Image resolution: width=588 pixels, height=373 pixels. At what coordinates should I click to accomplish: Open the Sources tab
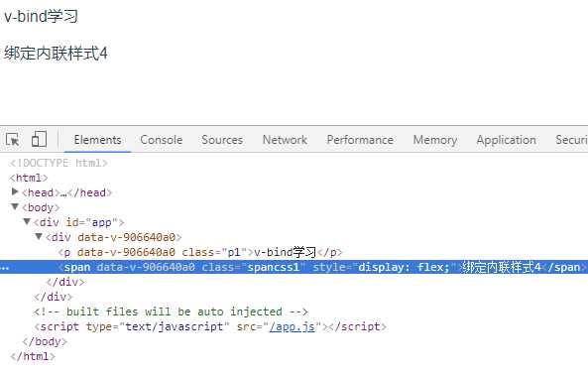click(222, 140)
